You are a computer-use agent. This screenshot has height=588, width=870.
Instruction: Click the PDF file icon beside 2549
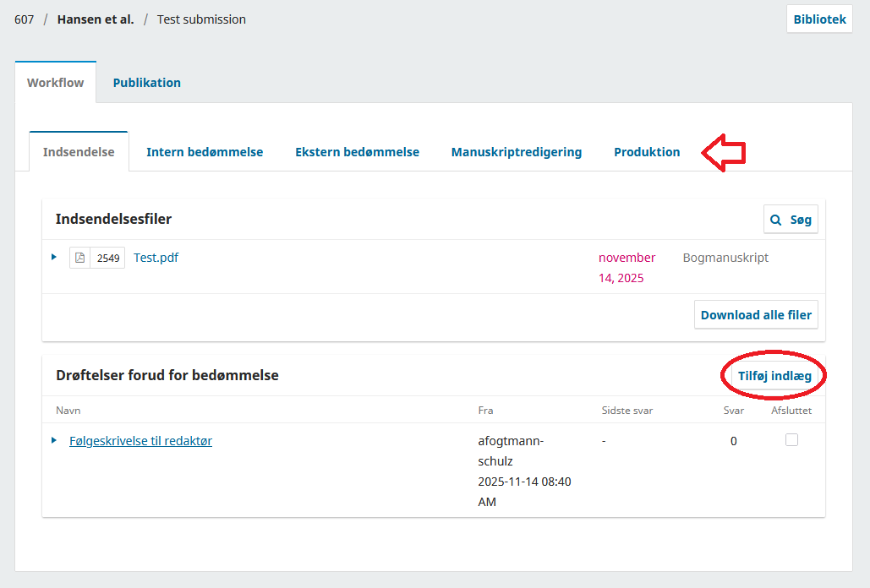tap(80, 258)
